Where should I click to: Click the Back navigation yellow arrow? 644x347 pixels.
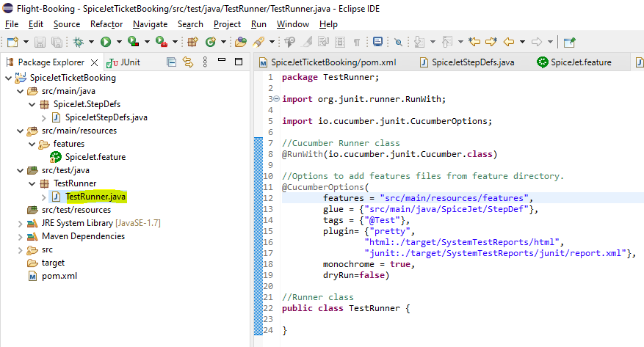509,42
